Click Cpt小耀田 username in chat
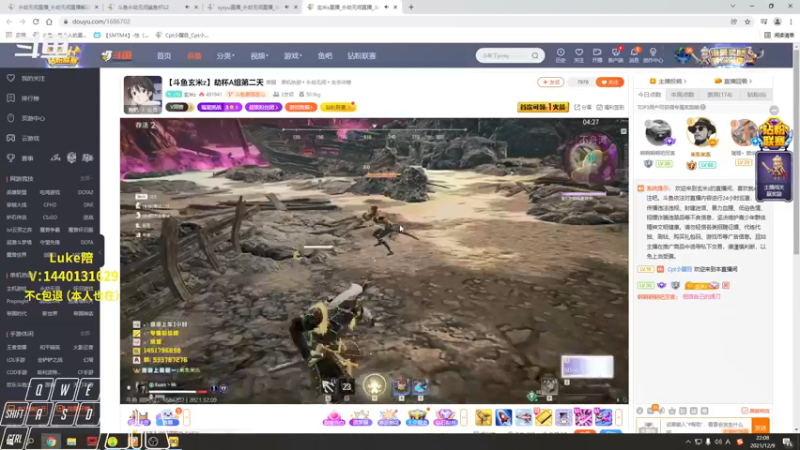Screen dimensions: 800x450 (679, 269)
